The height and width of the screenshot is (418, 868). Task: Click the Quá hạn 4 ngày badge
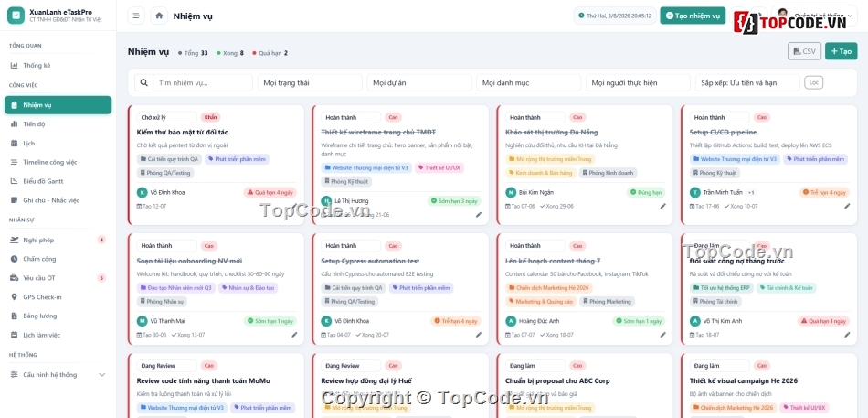(x=270, y=192)
